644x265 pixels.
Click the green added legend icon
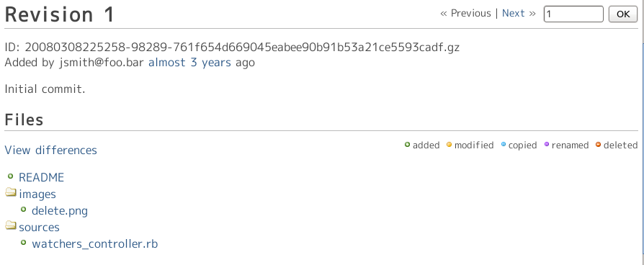(x=408, y=145)
